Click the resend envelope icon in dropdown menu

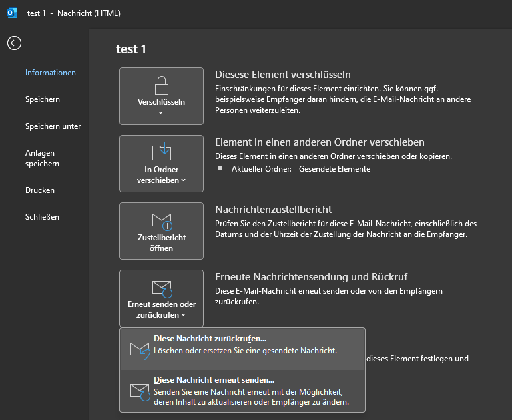tap(140, 392)
